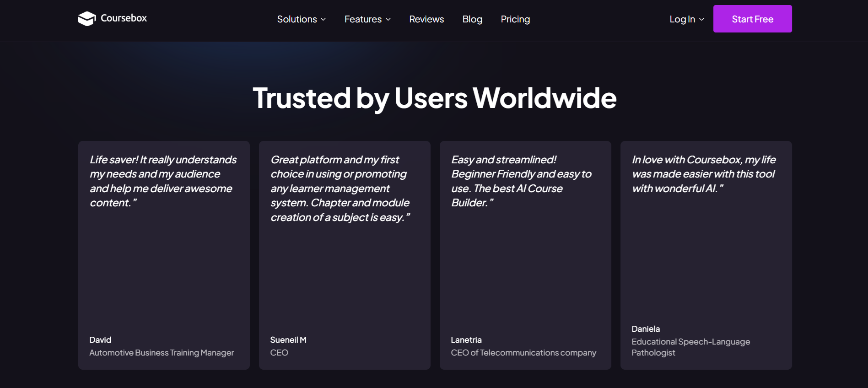The width and height of the screenshot is (868, 388).
Task: Select Daniela's testimonial card
Action: click(706, 255)
